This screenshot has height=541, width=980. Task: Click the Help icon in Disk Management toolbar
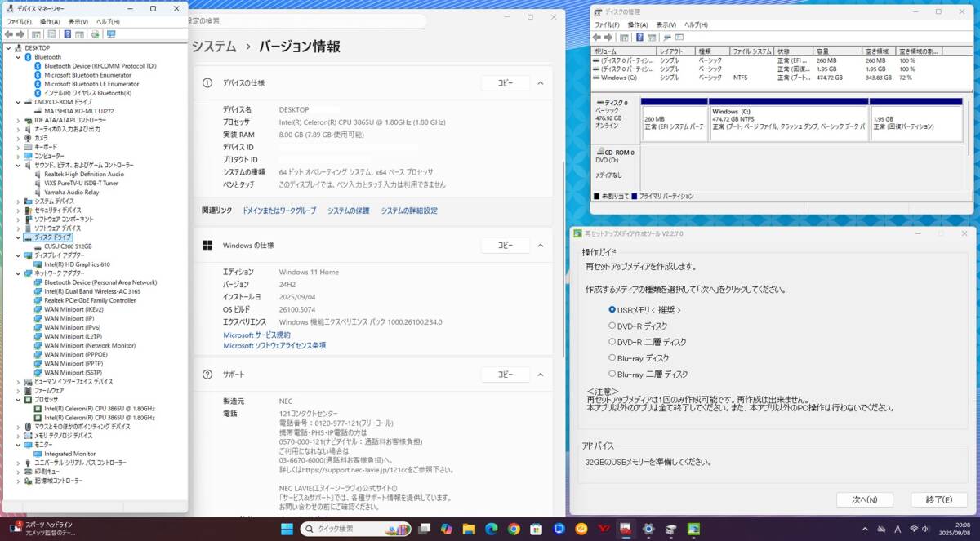click(639, 37)
